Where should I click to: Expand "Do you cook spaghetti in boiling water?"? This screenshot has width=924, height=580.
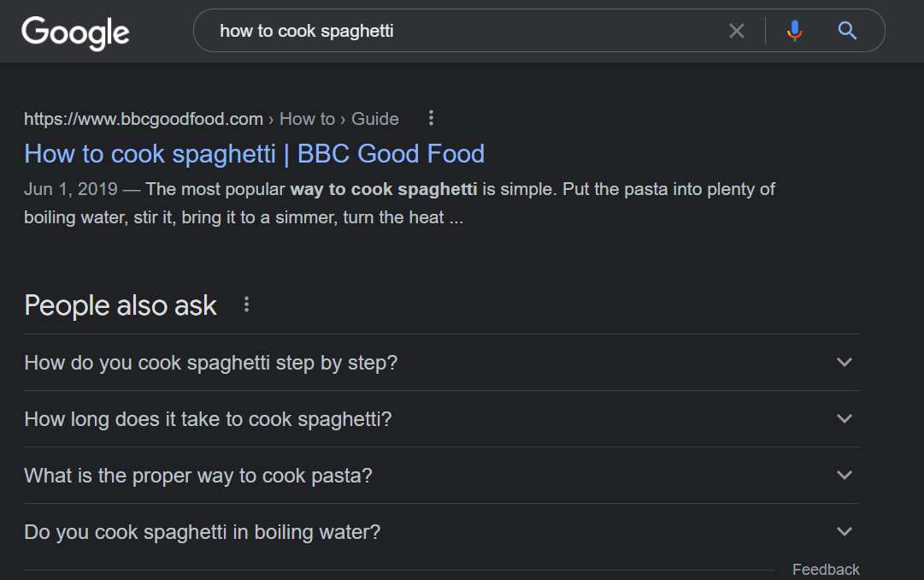[203, 532]
